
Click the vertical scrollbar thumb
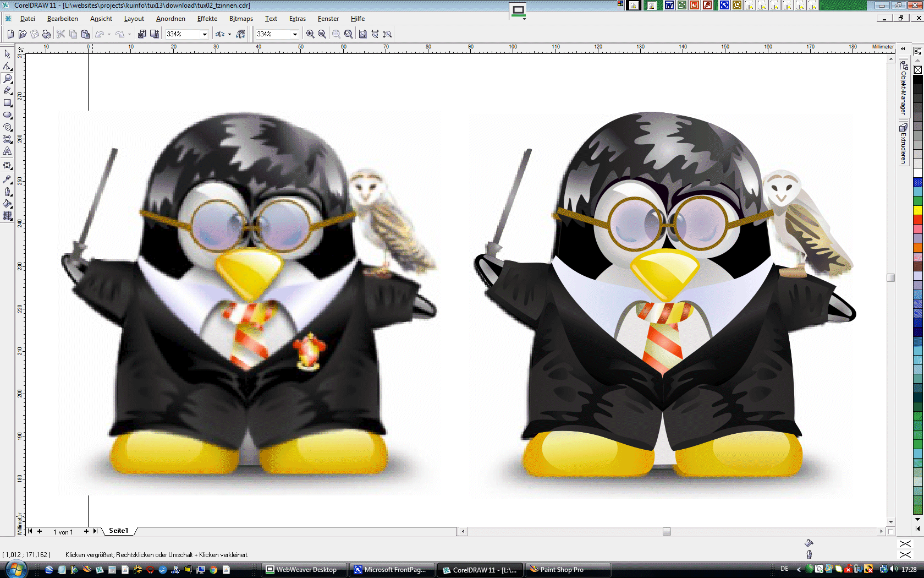(891, 277)
